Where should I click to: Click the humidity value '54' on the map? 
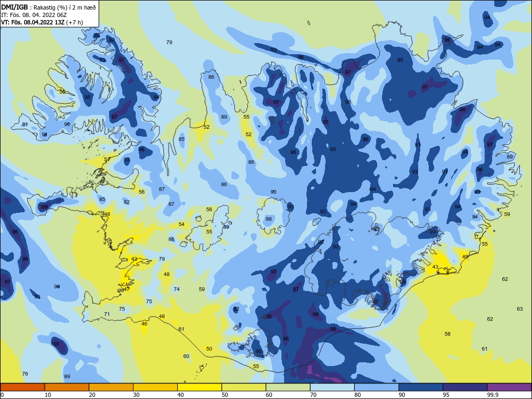181,225
